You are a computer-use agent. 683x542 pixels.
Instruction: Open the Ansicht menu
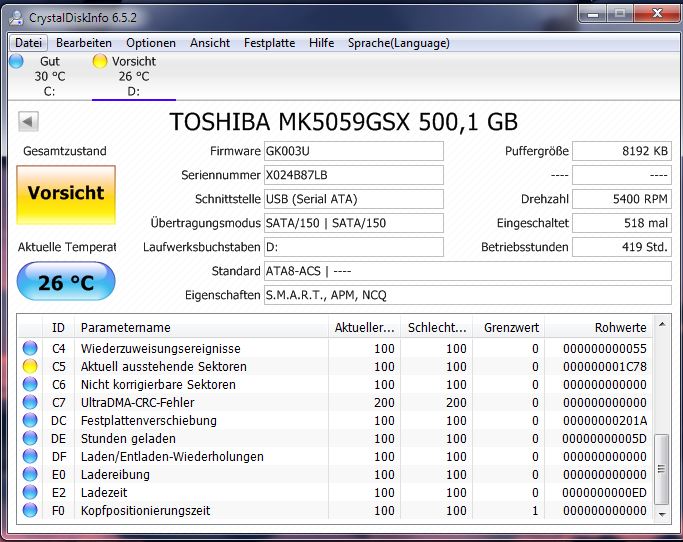(210, 43)
